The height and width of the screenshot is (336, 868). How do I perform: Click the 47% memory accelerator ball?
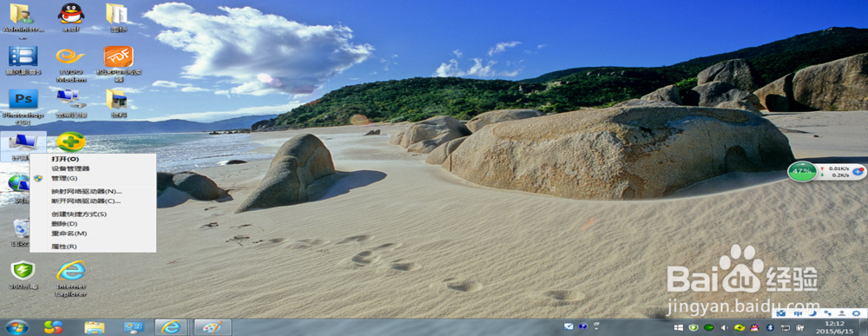click(x=802, y=172)
